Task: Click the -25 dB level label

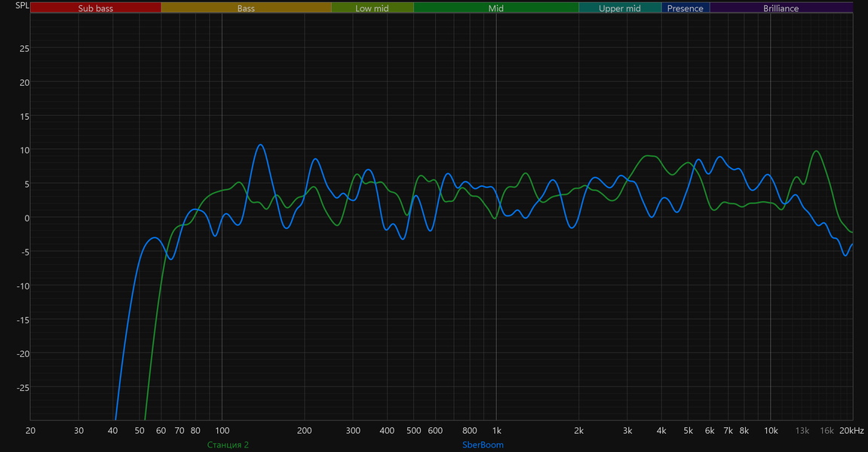Action: (x=23, y=388)
